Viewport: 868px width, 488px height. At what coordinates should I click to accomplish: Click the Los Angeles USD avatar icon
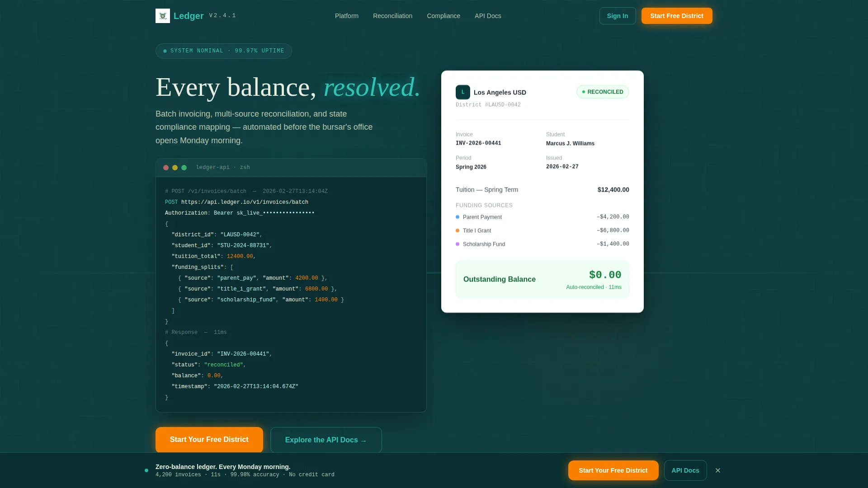[463, 92]
